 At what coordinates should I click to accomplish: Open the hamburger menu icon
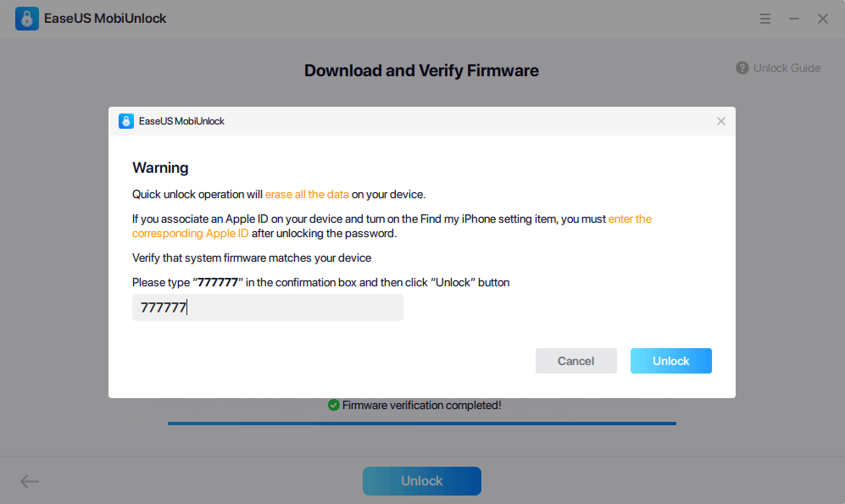pyautogui.click(x=765, y=19)
